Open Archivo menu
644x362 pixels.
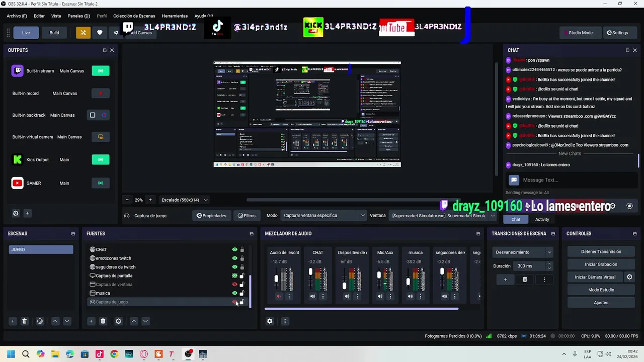pyautogui.click(x=17, y=16)
